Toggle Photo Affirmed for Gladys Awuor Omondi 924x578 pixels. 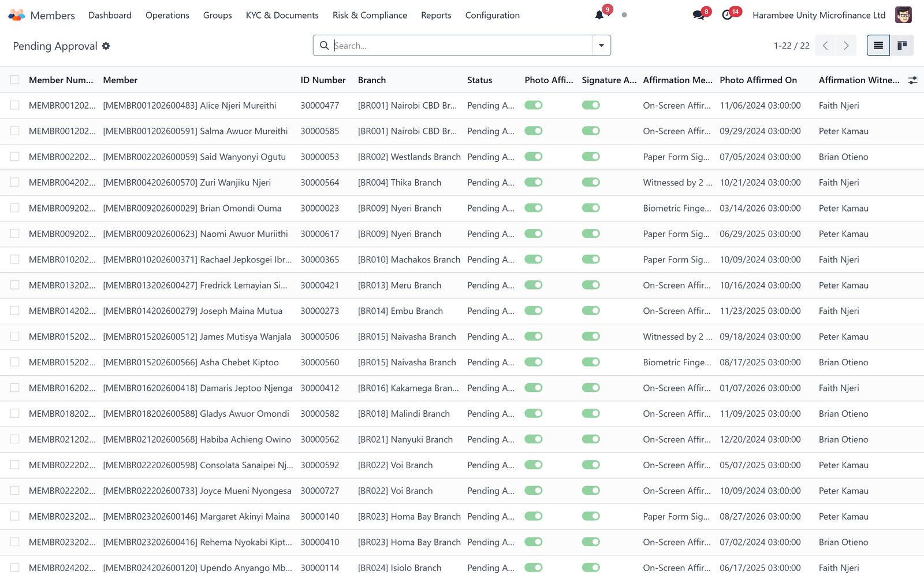[x=534, y=414]
